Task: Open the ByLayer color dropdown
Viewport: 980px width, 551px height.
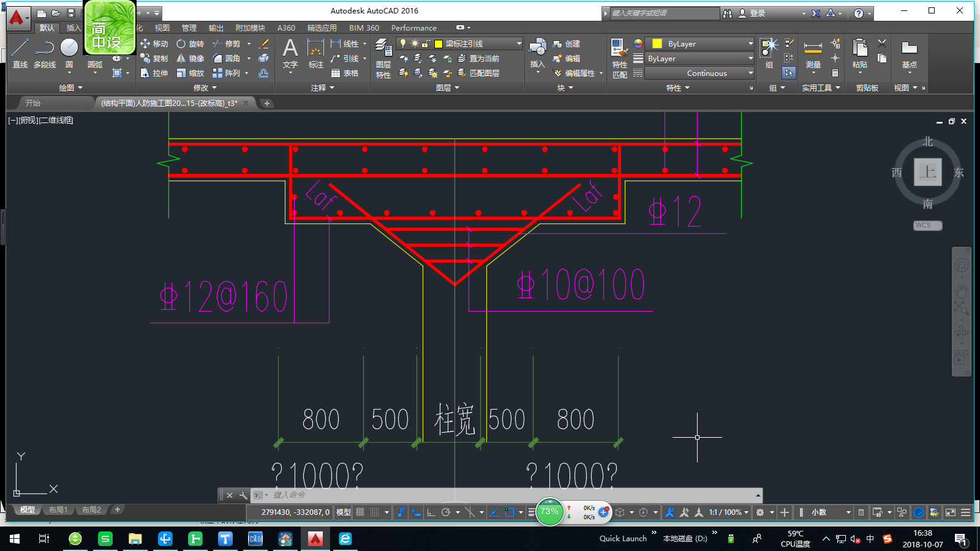Action: [x=701, y=43]
